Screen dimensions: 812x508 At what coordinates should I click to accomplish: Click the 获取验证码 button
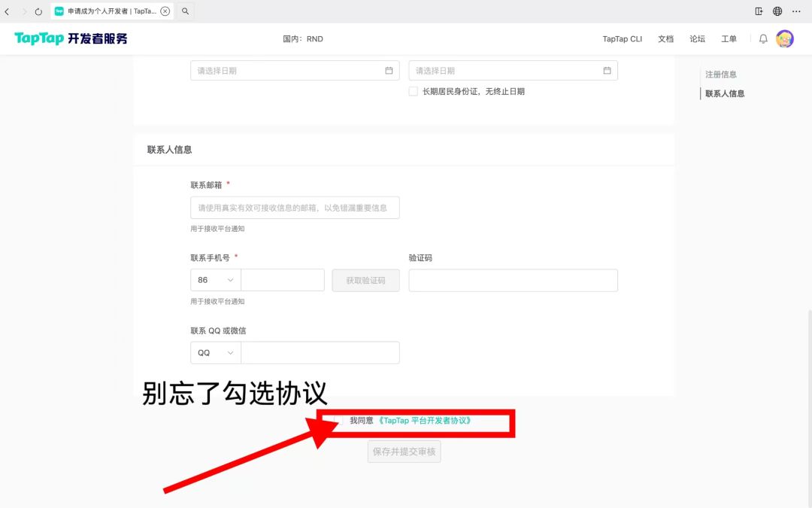coord(365,281)
